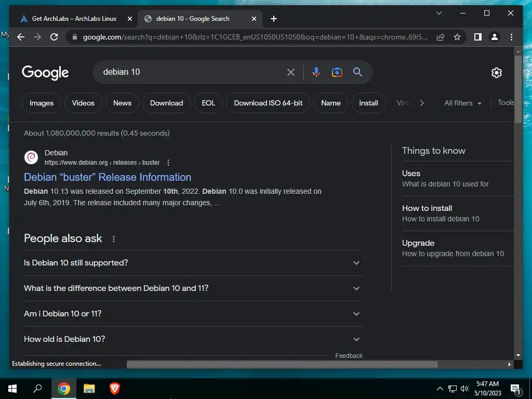Submit search with the magnifier icon
The width and height of the screenshot is (532, 399).
(x=357, y=72)
